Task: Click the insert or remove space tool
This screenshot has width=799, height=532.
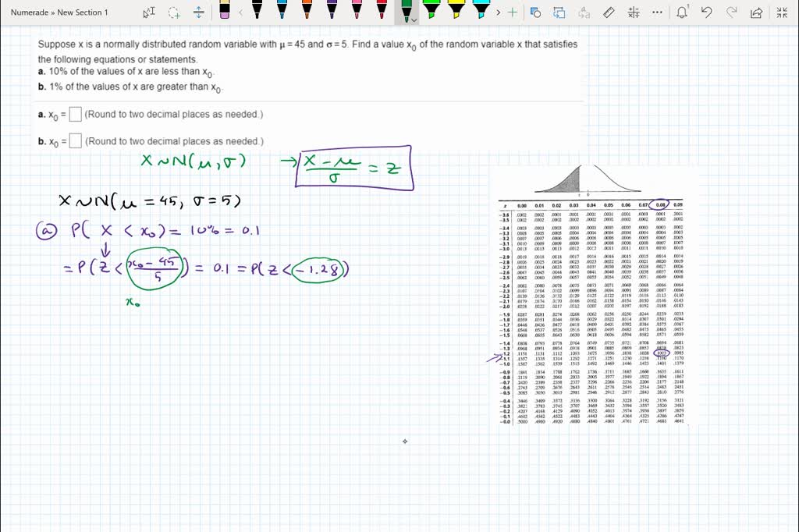Action: point(199,12)
